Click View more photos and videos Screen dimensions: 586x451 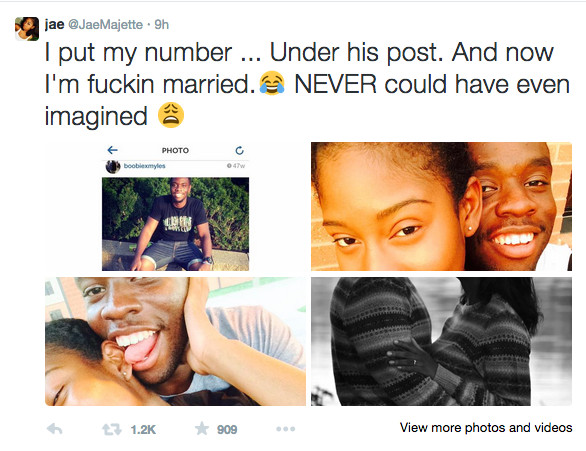[486, 427]
